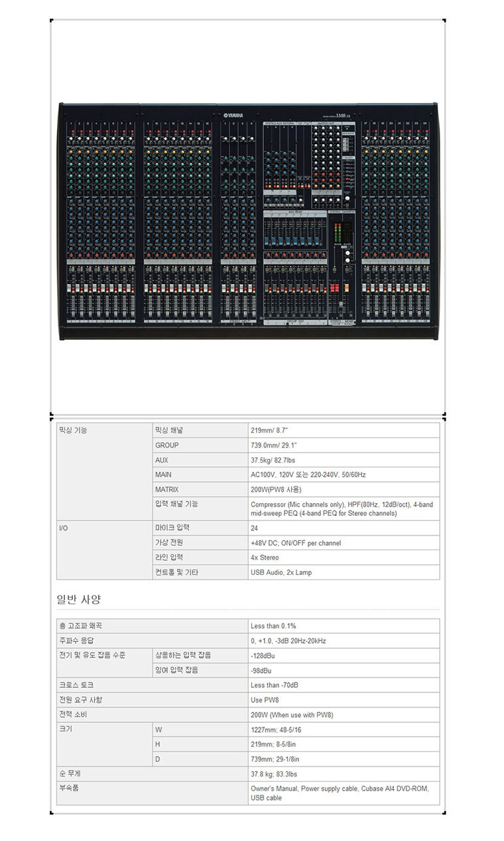The width and height of the screenshot is (504, 841).
Task: Click the 순 무게 row label
Action: click(153, 774)
